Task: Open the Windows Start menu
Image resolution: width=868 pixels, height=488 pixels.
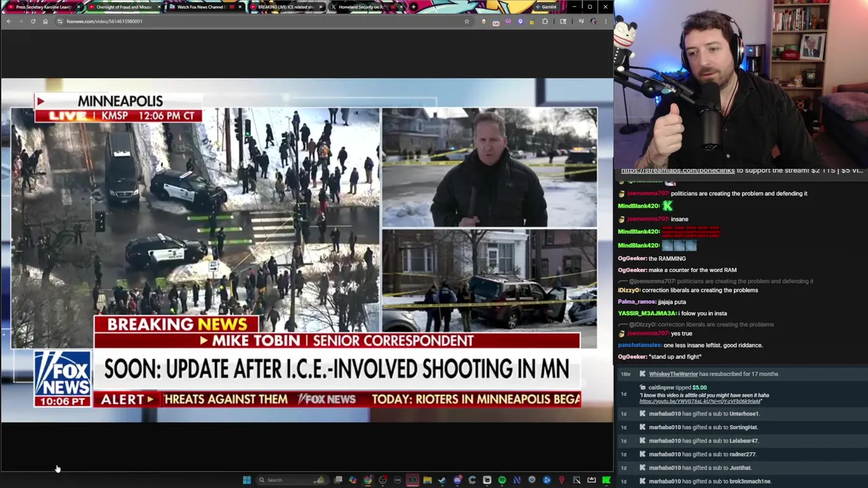Action: tap(247, 480)
